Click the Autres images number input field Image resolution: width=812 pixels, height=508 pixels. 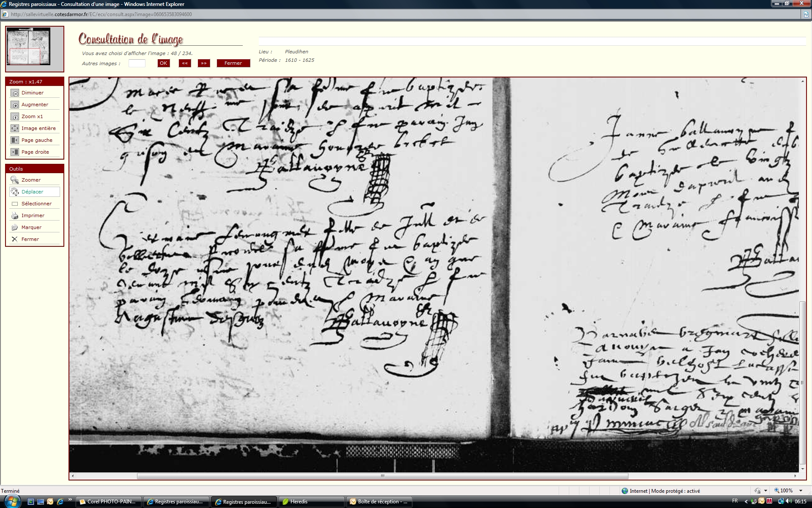click(137, 63)
